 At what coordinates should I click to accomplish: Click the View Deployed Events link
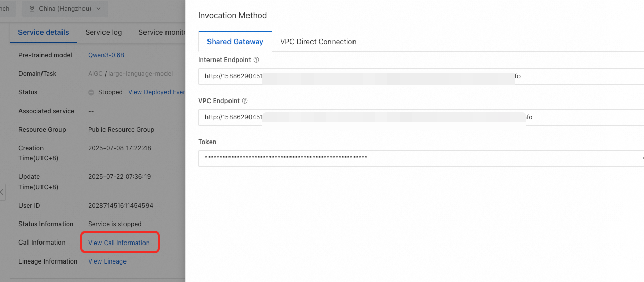pos(156,92)
